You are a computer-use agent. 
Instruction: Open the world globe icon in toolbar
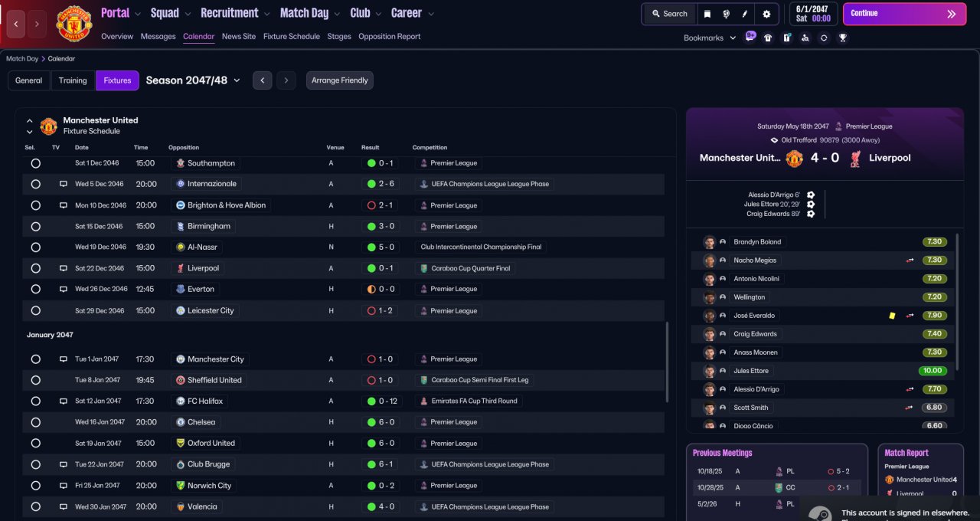tap(727, 14)
